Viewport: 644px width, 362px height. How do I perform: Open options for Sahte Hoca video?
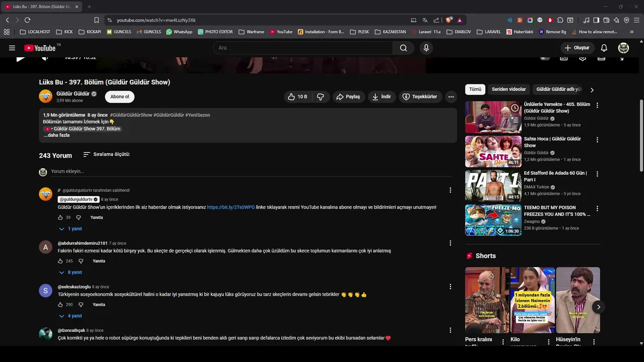click(x=597, y=140)
